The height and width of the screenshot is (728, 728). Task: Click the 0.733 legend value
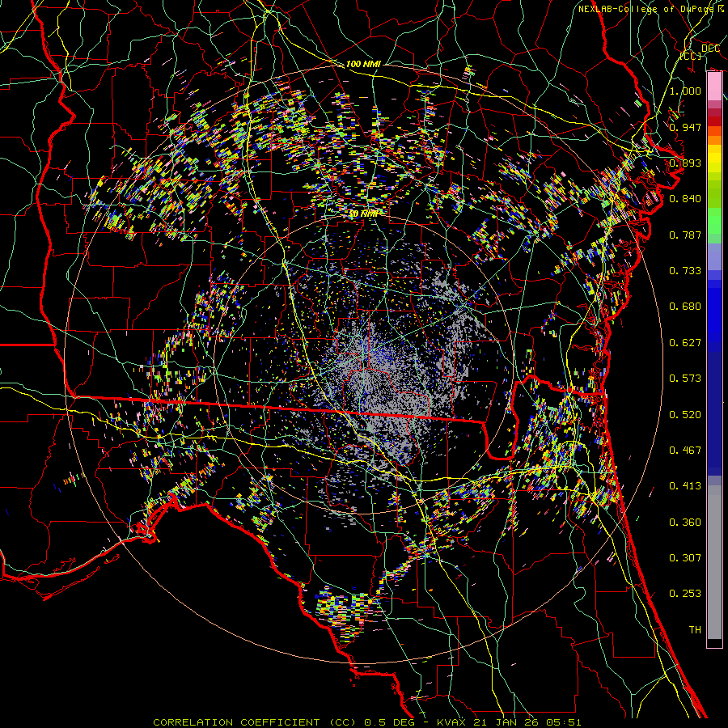coord(685,271)
